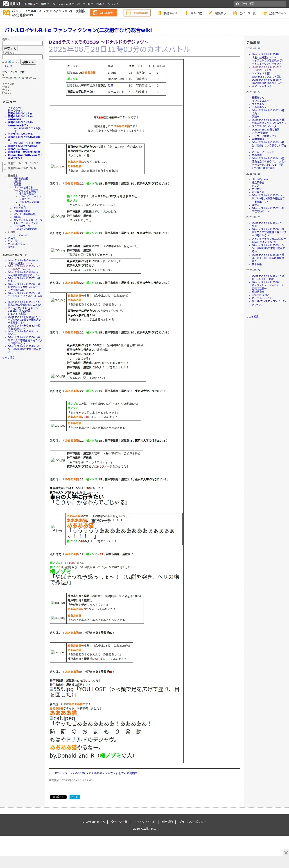This screenshot has height=868, width=289.
Task: Open the ヘルプ dropdown menu
Action: point(113,4)
